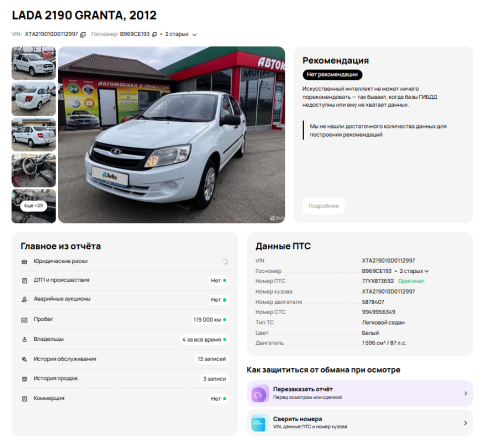Click license plate value in header
Viewport: 489px width, 447px height.
tap(135, 34)
